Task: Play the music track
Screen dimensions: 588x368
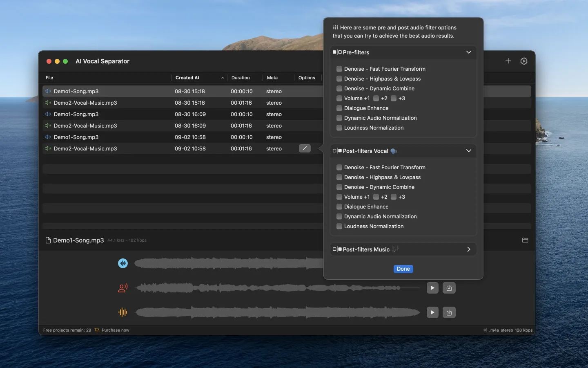Action: coord(432,312)
